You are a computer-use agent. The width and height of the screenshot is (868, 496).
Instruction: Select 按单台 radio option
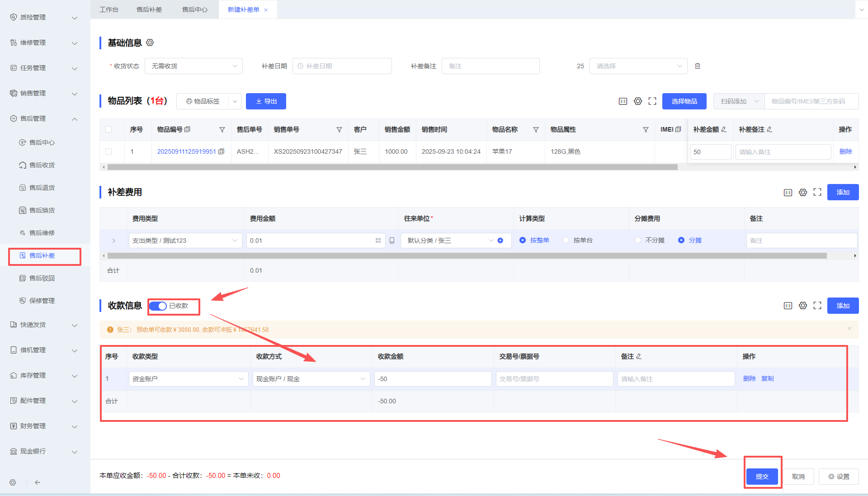pos(566,241)
